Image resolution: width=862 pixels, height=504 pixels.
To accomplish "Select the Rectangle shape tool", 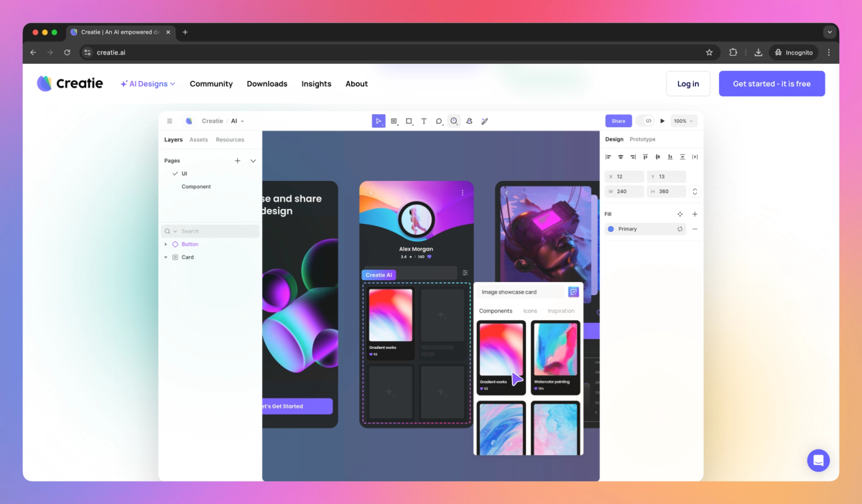I will [x=409, y=121].
